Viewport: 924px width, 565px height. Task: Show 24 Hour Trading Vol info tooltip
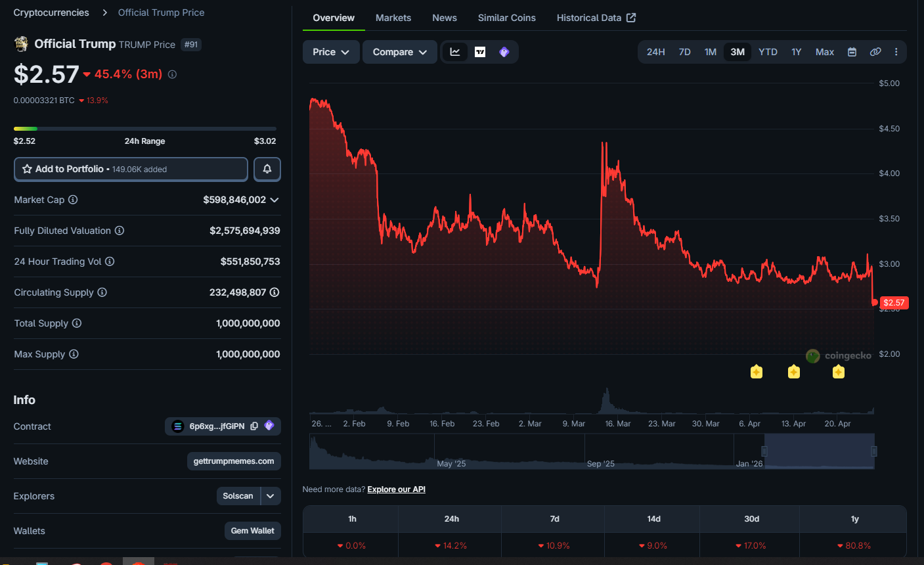tap(110, 261)
